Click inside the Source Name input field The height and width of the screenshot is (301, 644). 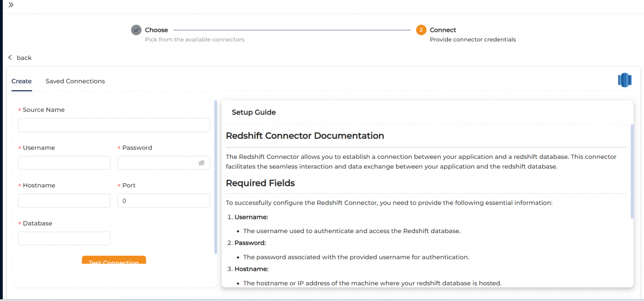(114, 125)
